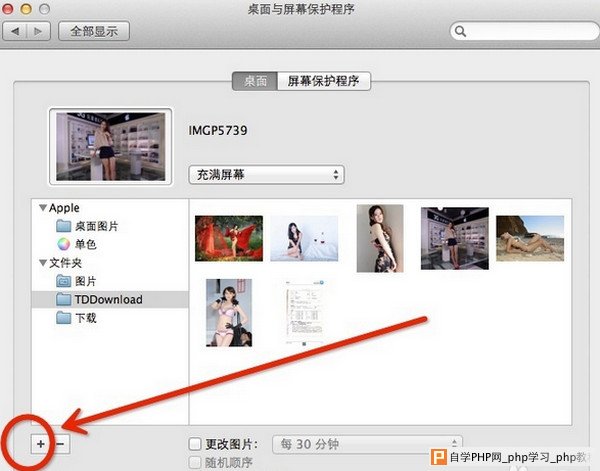The image size is (600, 471).
Task: Collapse the 文件夹 group triangle
Action: coord(43,263)
